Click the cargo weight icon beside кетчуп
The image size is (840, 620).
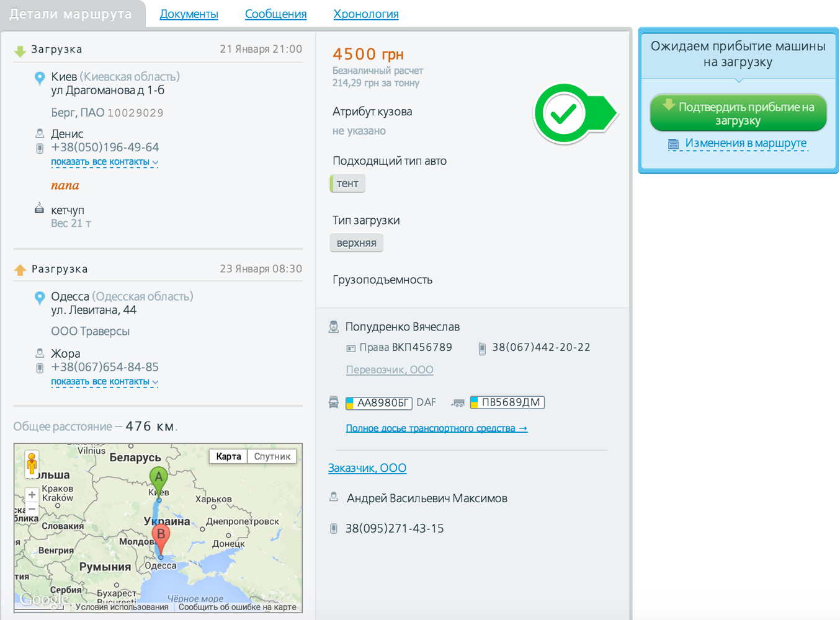point(39,208)
